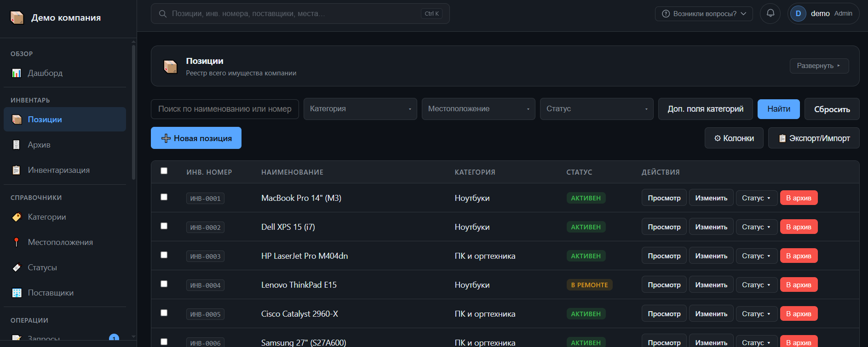The image size is (868, 347).
Task: Click the Инвентаризация clipboard icon
Action: (17, 170)
